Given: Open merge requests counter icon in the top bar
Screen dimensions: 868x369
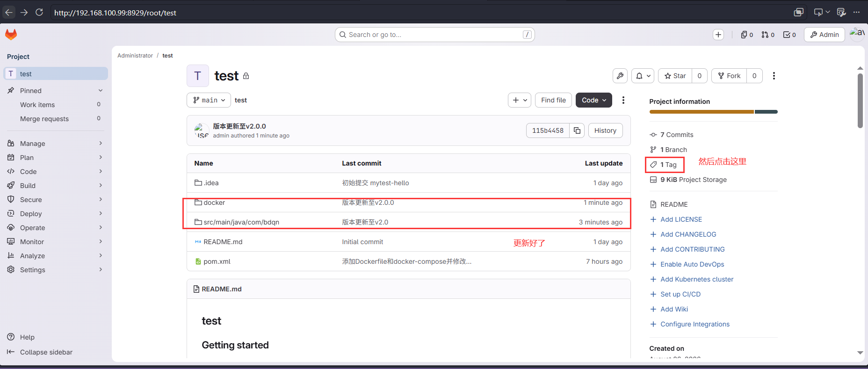Looking at the screenshot, I should point(768,35).
